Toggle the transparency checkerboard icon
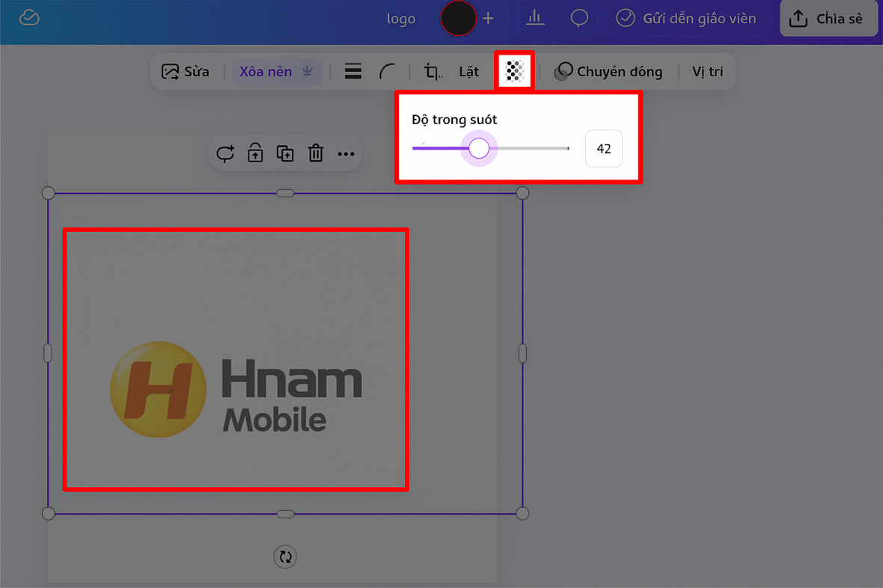The width and height of the screenshot is (883, 588). (x=514, y=71)
